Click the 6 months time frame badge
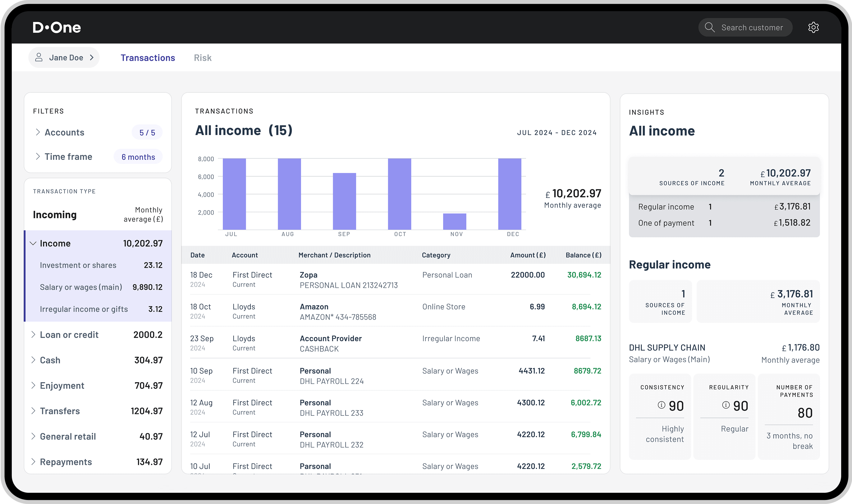The image size is (852, 504). pos(138,157)
